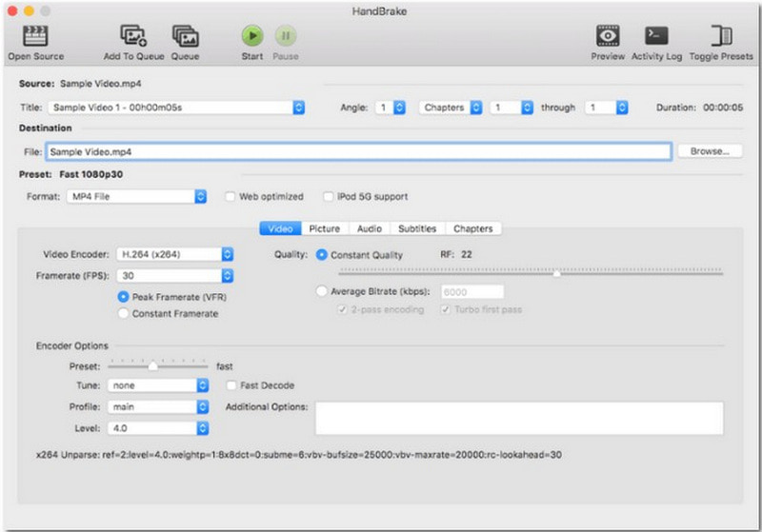
Task: Click the Browse... button
Action: tap(710, 151)
